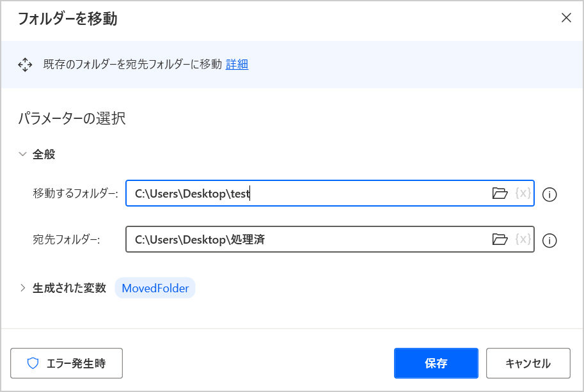The width and height of the screenshot is (584, 392).
Task: Insert variable {x} in 宛先フォルダー field
Action: pyautogui.click(x=523, y=240)
